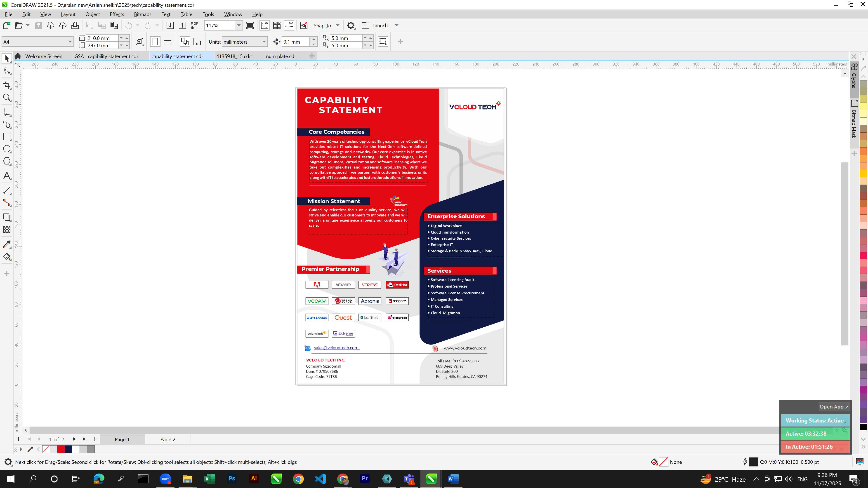The width and height of the screenshot is (868, 488).
Task: Switch to Page 2 tab
Action: click(168, 439)
